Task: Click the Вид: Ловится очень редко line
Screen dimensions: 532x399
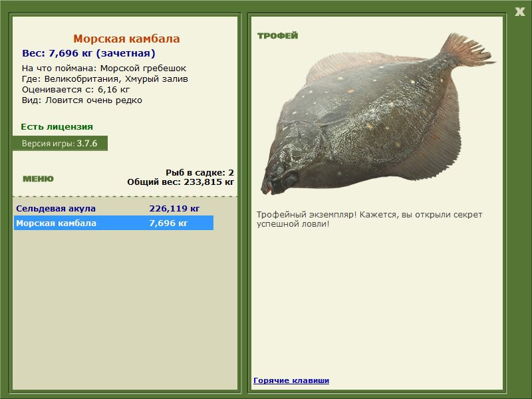Action: [82, 100]
